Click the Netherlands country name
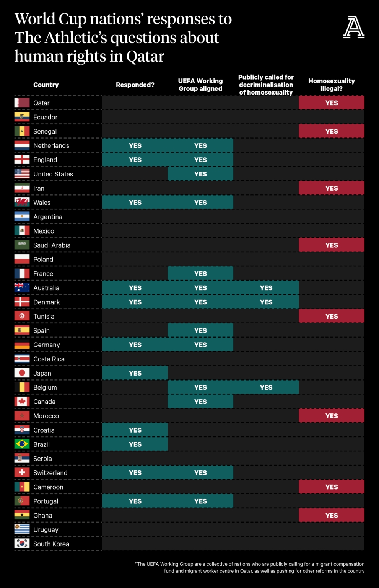This screenshot has height=588, width=379. (x=51, y=145)
